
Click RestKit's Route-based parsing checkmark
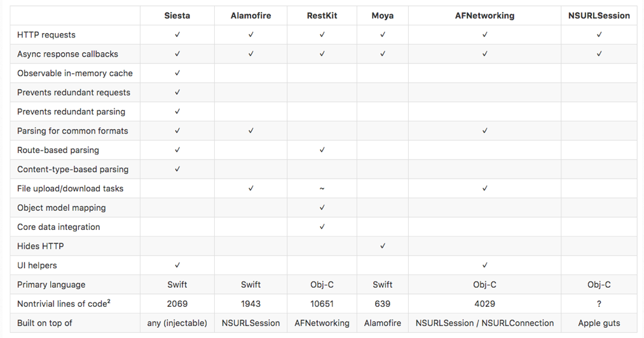click(x=322, y=150)
